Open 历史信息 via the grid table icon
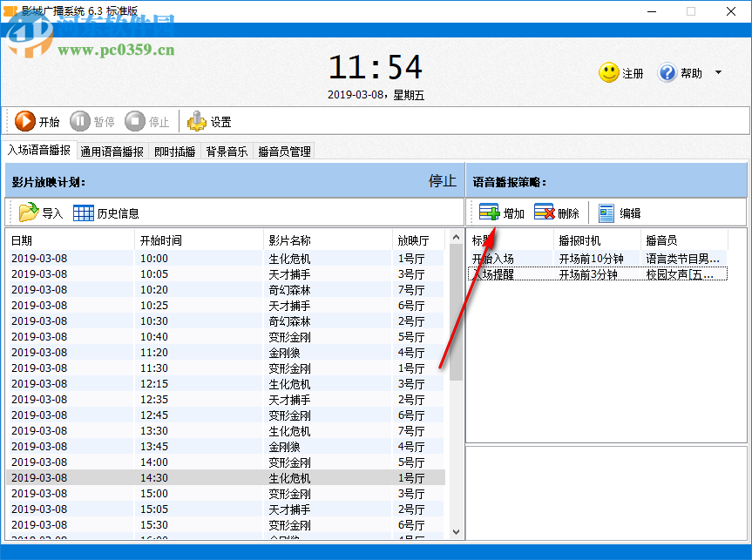Screen dimensions: 752x560 click(x=82, y=212)
